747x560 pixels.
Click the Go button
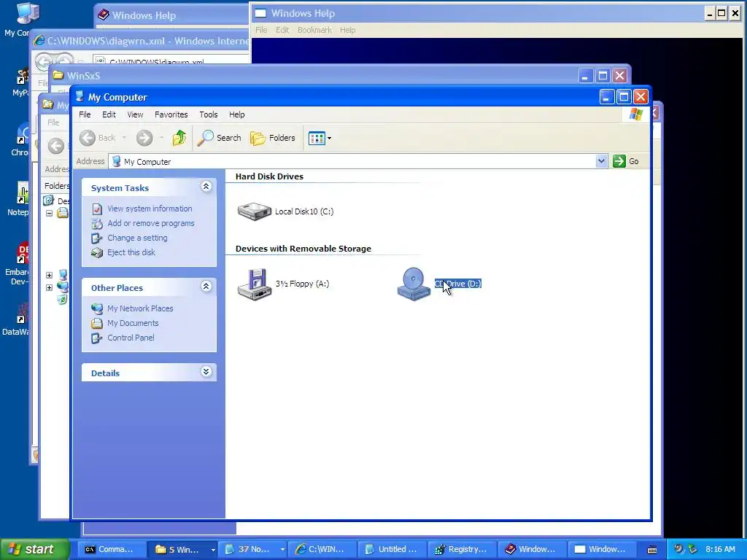(x=626, y=161)
